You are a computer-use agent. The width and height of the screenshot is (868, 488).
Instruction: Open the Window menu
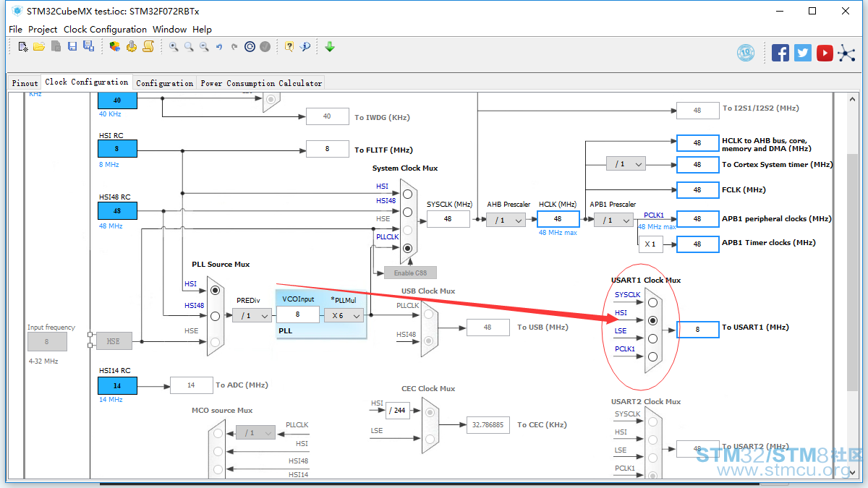tap(169, 30)
